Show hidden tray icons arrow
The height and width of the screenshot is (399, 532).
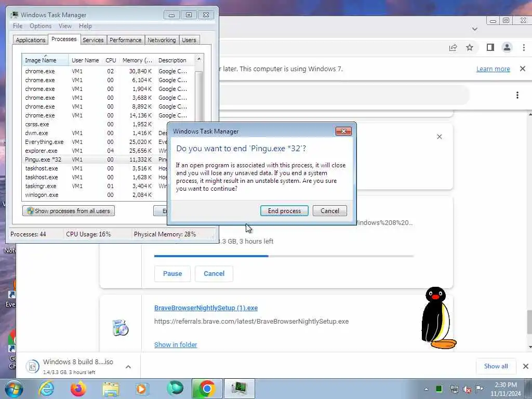tap(426, 389)
